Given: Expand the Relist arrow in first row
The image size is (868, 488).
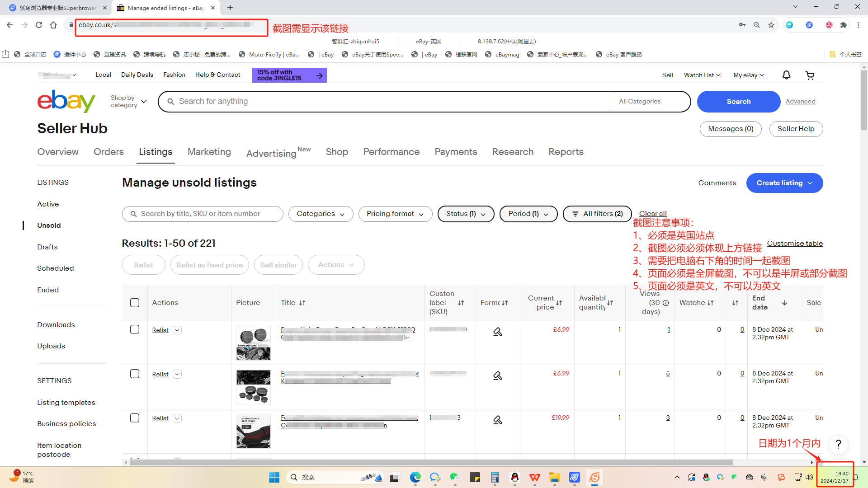Looking at the screenshot, I should point(177,330).
